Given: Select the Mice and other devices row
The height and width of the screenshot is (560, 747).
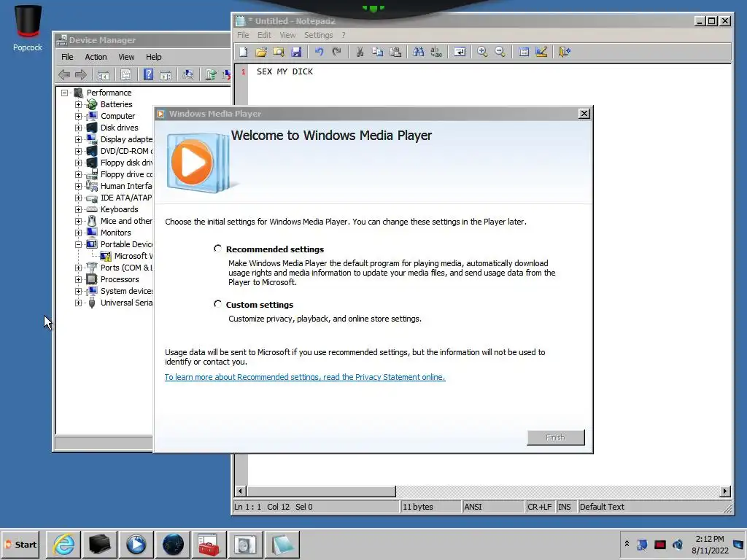Looking at the screenshot, I should [x=119, y=221].
